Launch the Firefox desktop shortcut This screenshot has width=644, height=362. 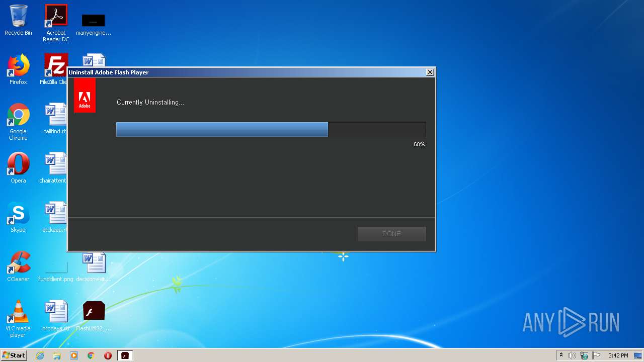[18, 69]
